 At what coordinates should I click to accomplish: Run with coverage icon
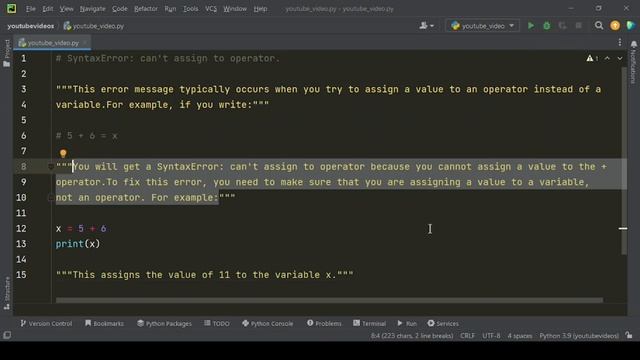tap(562, 26)
